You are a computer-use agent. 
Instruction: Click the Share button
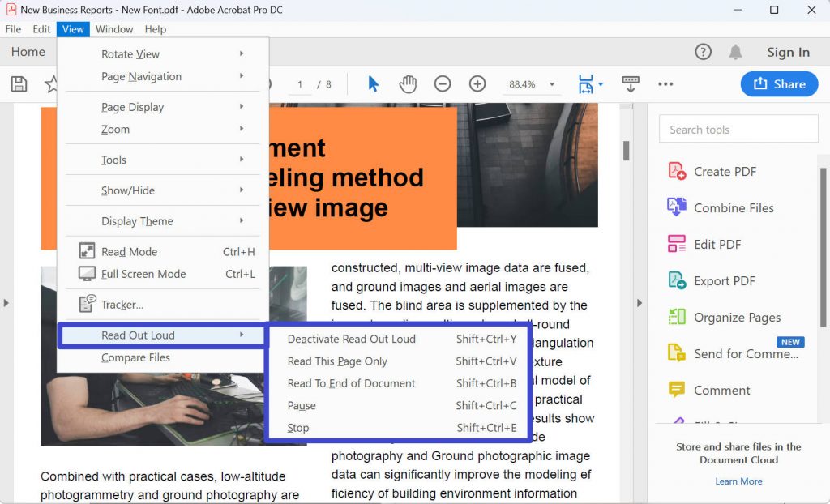(x=779, y=83)
